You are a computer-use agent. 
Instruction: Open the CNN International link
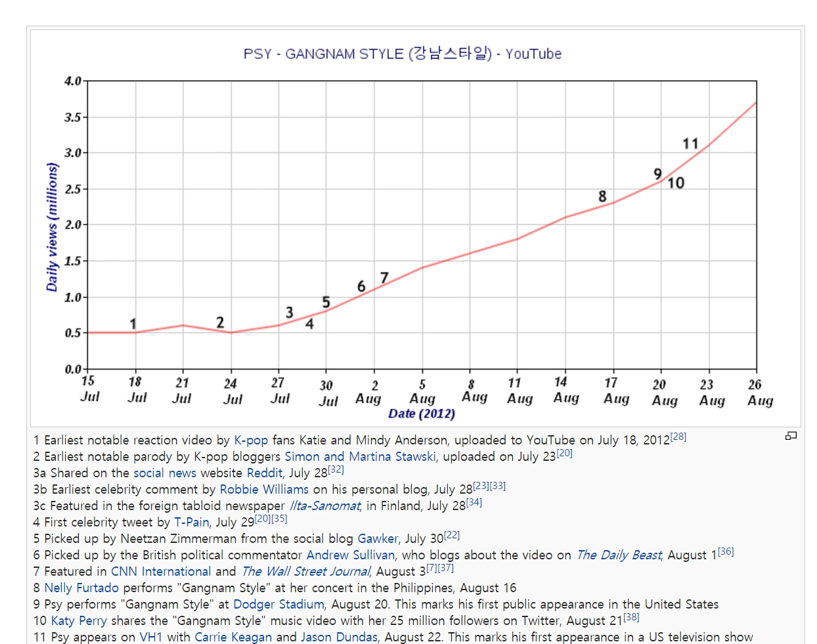161,571
